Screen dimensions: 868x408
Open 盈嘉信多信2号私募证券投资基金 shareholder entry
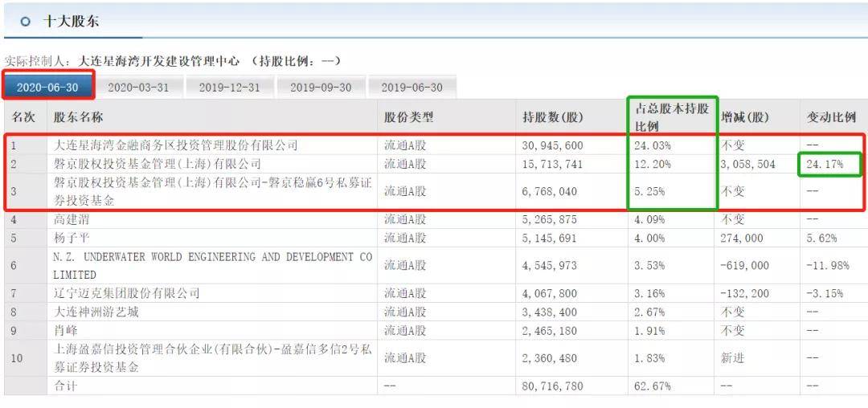212,358
